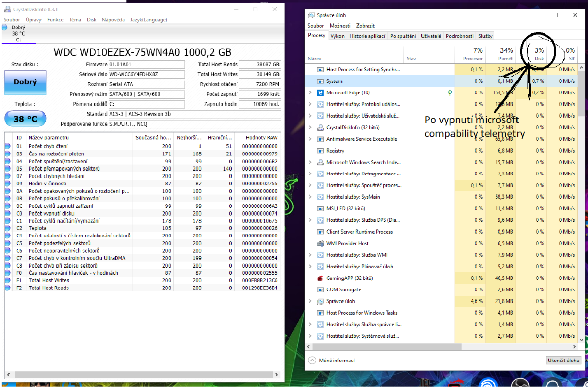
Task: Click the WMI Provider Host icon
Action: [320, 243]
